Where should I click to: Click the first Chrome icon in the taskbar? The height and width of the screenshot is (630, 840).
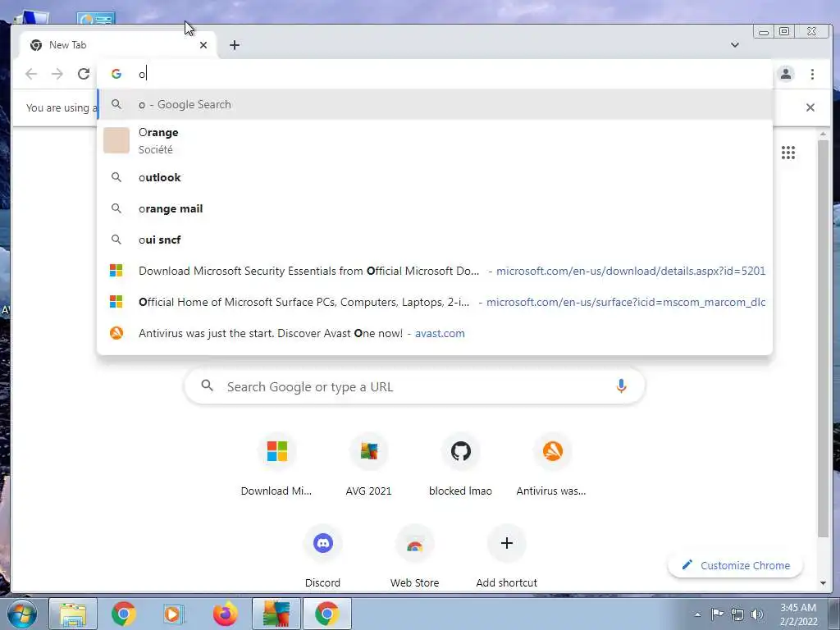click(124, 614)
